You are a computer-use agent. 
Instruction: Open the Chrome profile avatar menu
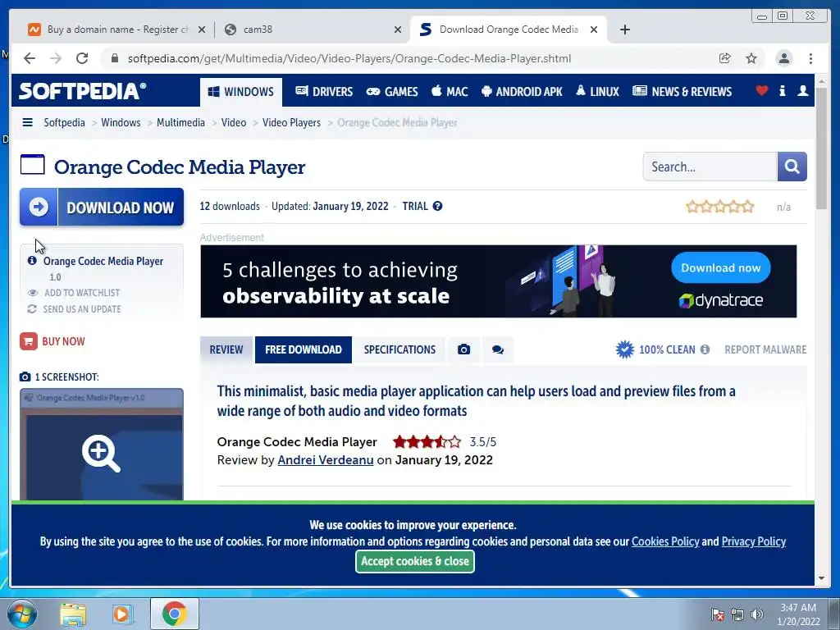783,58
